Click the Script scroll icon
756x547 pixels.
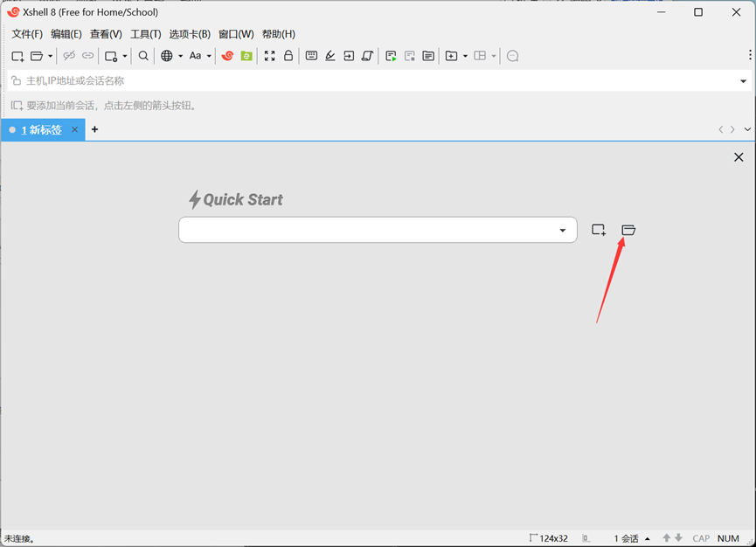pos(367,56)
